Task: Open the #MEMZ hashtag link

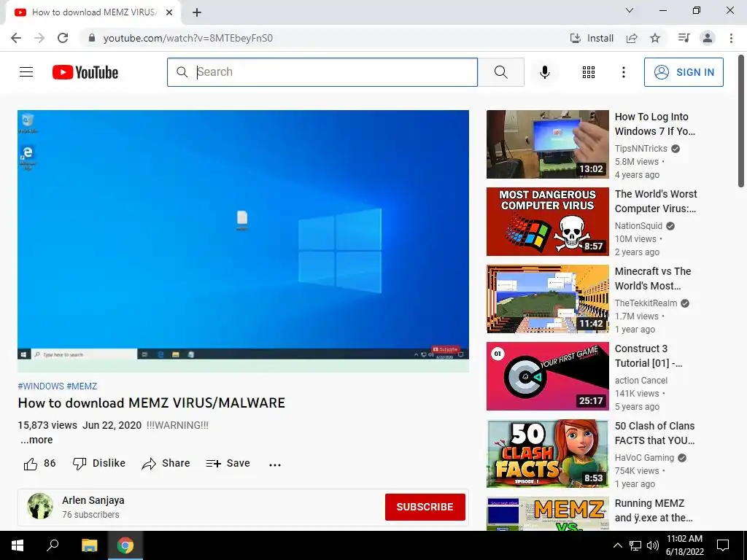Action: pyautogui.click(x=82, y=386)
